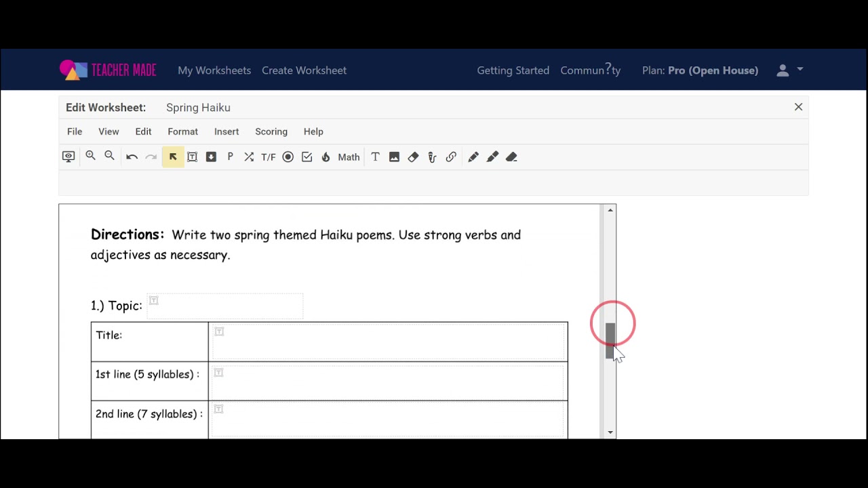The width and height of the screenshot is (868, 488).
Task: Redo the last undone action
Action: click(x=151, y=157)
